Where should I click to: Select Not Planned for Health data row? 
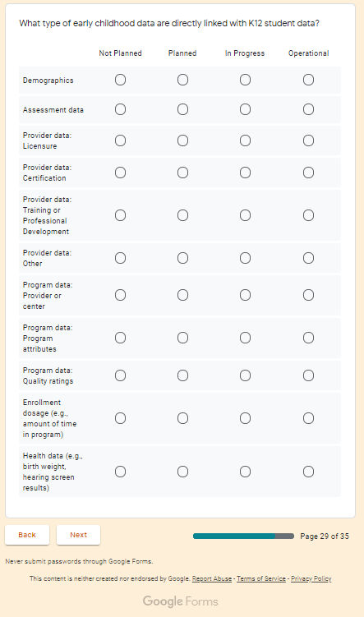tap(121, 472)
